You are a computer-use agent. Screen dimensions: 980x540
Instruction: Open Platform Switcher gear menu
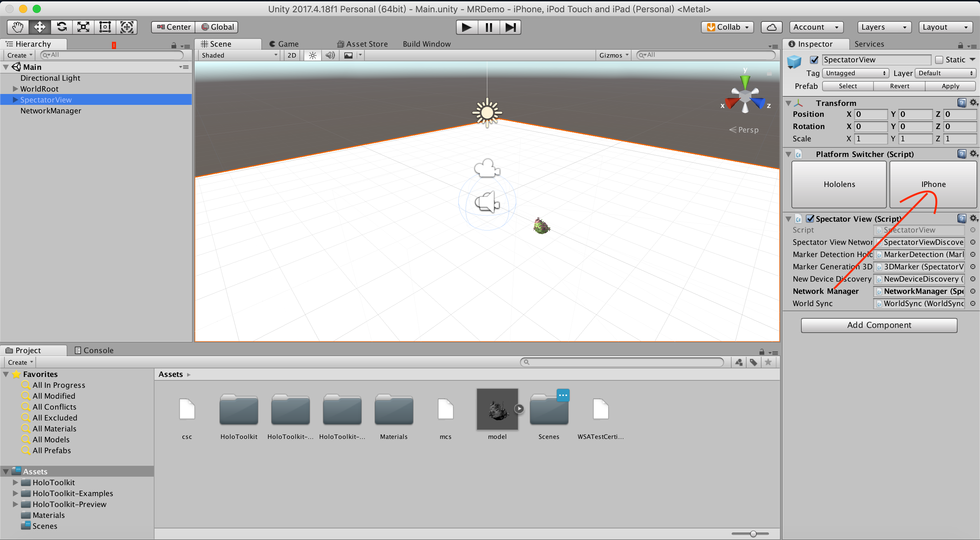point(974,154)
